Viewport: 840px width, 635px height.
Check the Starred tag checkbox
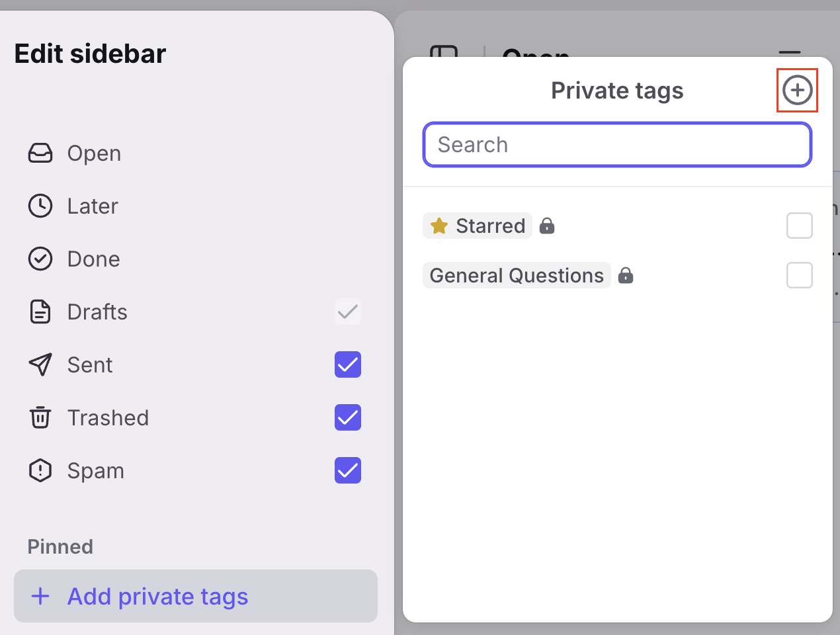tap(800, 226)
